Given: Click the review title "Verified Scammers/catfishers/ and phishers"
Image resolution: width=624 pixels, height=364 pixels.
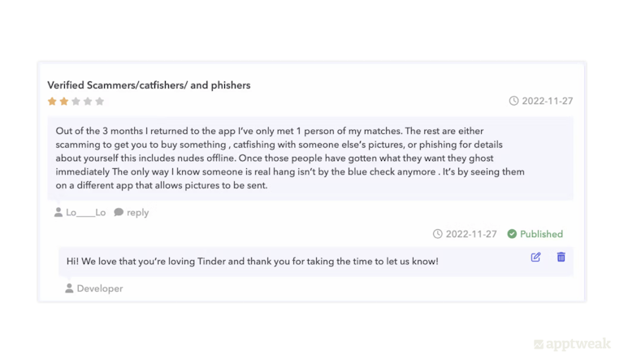Looking at the screenshot, I should pos(149,84).
